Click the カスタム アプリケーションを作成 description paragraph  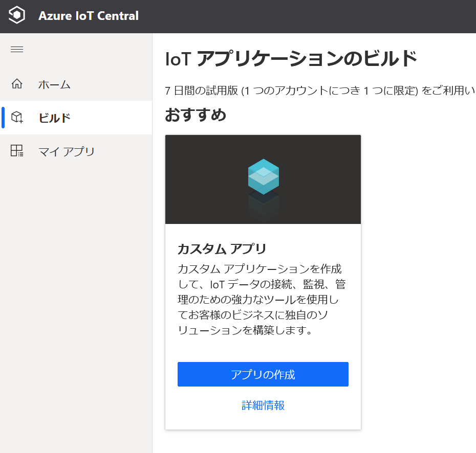point(262,300)
